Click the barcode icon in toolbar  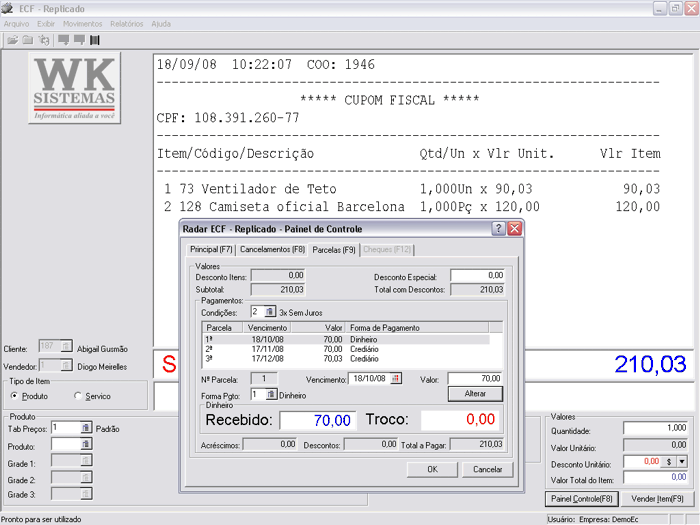tap(95, 41)
